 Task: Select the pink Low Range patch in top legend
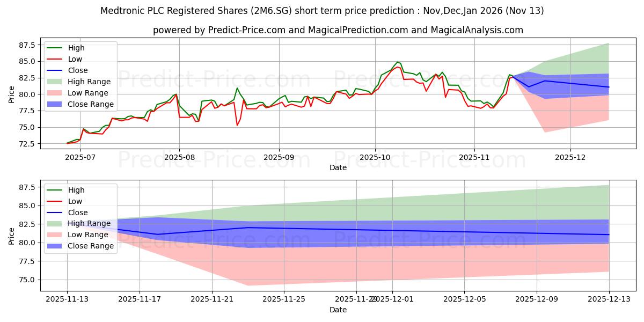point(55,93)
